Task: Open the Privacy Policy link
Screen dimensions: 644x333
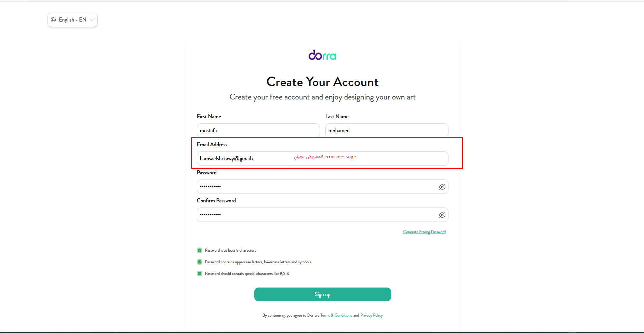Action: click(372, 315)
